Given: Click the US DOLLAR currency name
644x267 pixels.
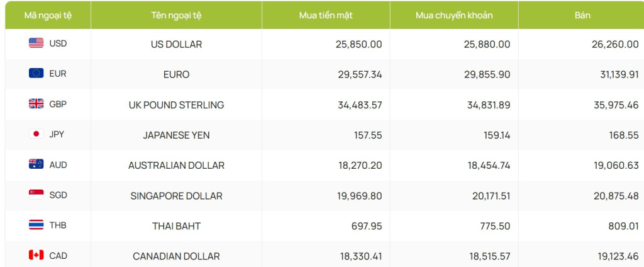Looking at the screenshot, I should coord(176,45).
